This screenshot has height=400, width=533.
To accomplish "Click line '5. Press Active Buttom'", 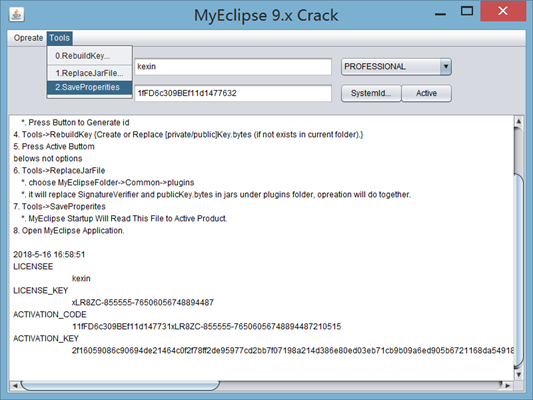I will (54, 146).
